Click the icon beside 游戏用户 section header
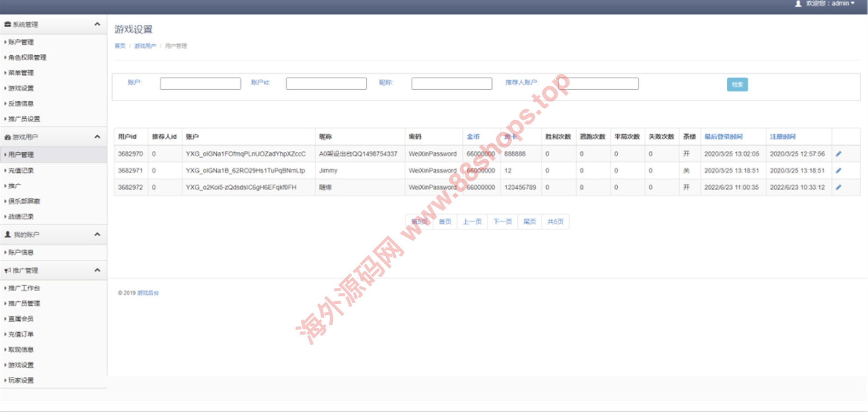868x412 pixels. (x=7, y=137)
